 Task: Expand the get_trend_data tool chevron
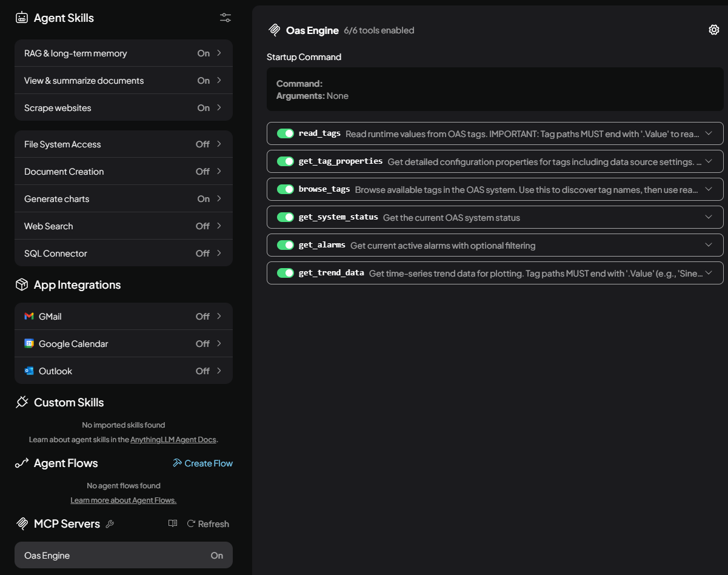709,273
